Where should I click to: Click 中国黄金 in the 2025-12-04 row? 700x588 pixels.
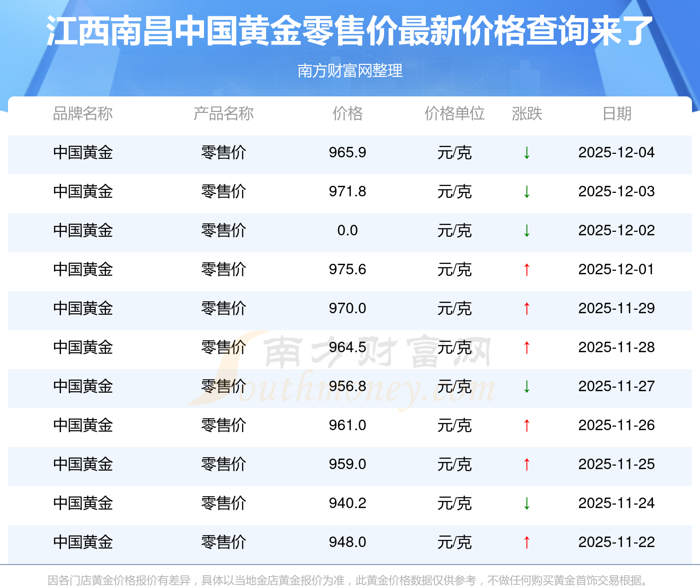[83, 153]
